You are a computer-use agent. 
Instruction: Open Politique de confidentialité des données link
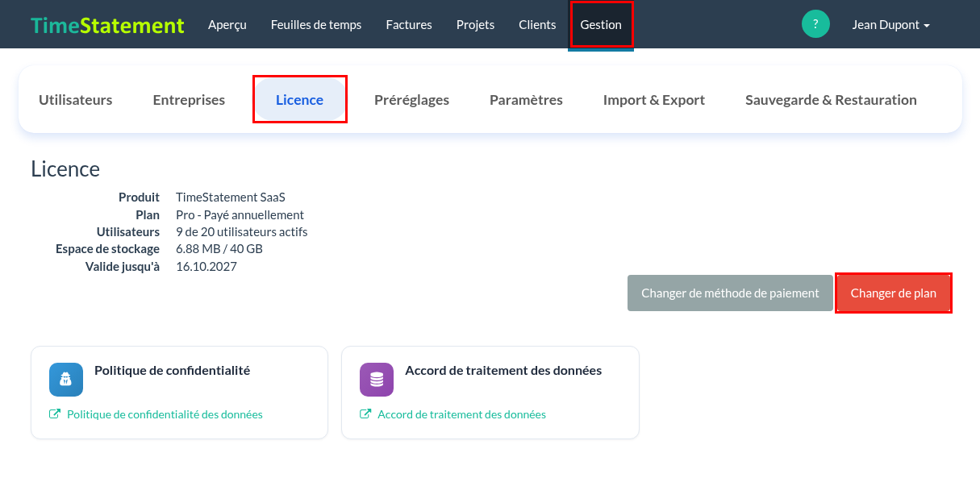click(x=165, y=414)
